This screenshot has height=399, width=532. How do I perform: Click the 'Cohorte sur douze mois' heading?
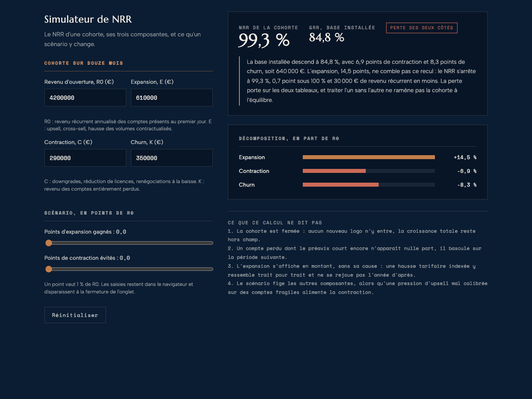click(x=84, y=63)
